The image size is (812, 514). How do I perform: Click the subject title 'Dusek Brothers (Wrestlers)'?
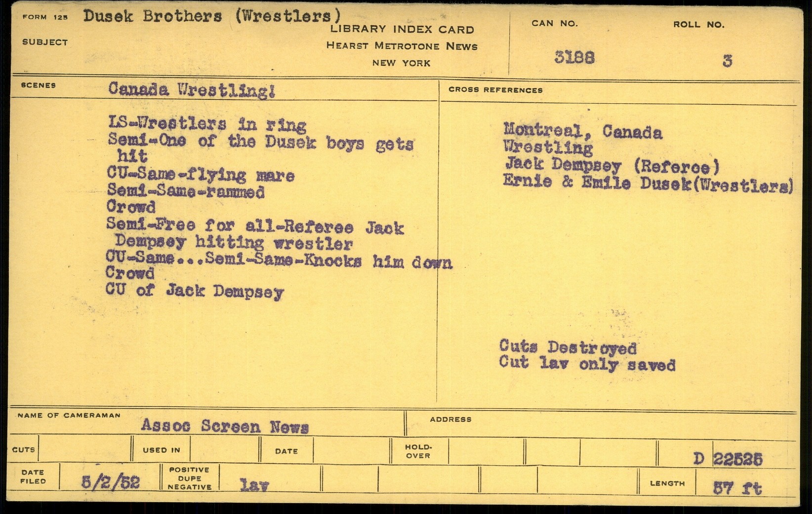212,16
